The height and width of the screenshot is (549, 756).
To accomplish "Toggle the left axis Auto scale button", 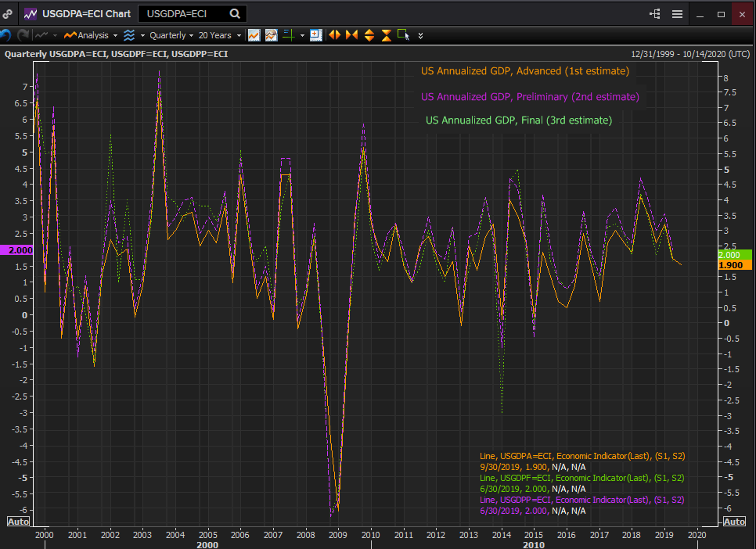I will click(x=18, y=522).
